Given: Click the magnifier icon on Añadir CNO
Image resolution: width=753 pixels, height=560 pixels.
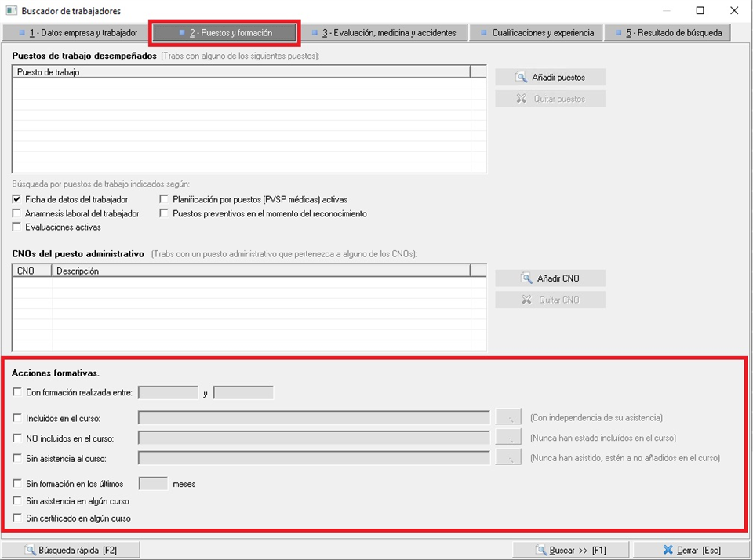Looking at the screenshot, I should [x=526, y=278].
